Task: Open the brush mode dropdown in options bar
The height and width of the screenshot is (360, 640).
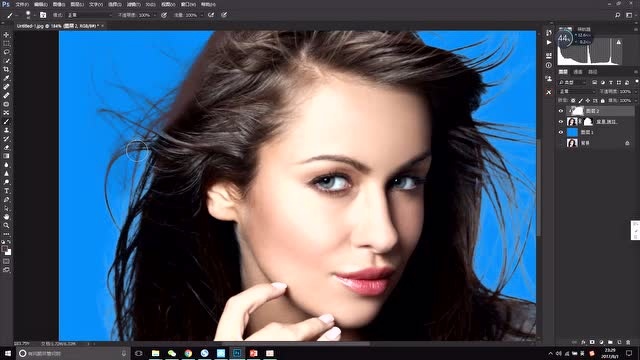Action: pyautogui.click(x=90, y=15)
